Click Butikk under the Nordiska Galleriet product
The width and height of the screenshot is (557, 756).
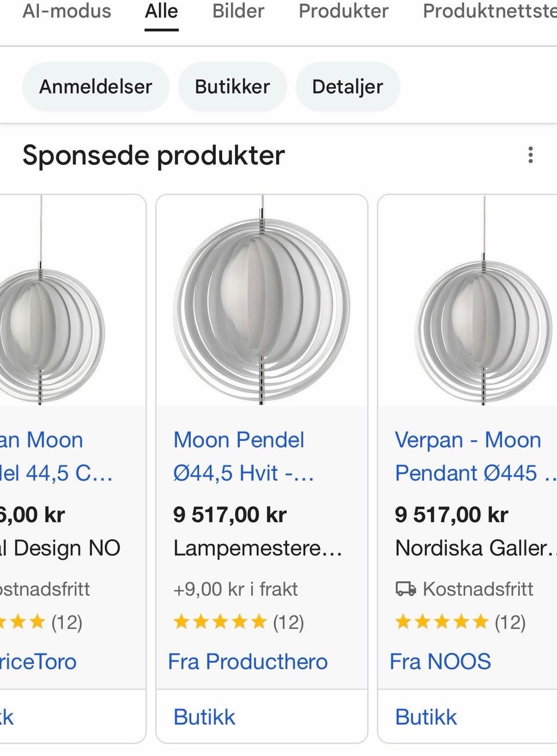point(426,717)
